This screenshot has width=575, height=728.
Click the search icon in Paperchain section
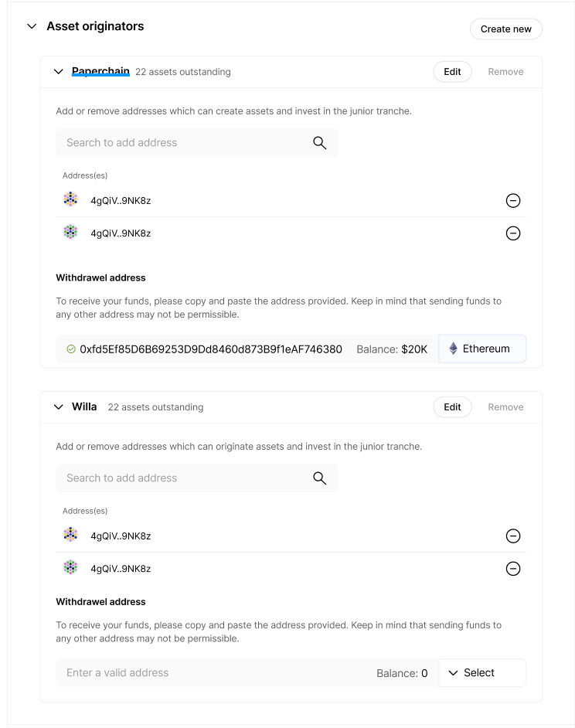click(319, 142)
